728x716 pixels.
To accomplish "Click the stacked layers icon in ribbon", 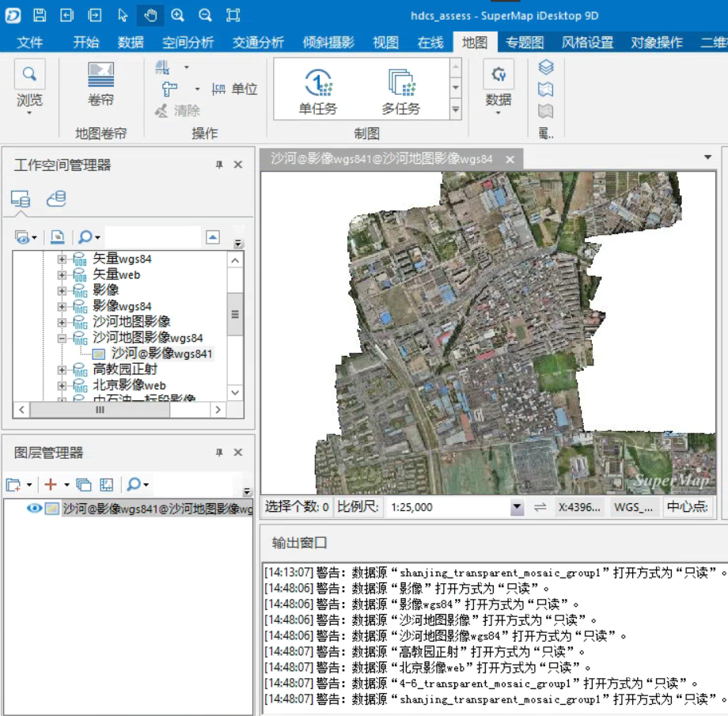I will pos(546,67).
